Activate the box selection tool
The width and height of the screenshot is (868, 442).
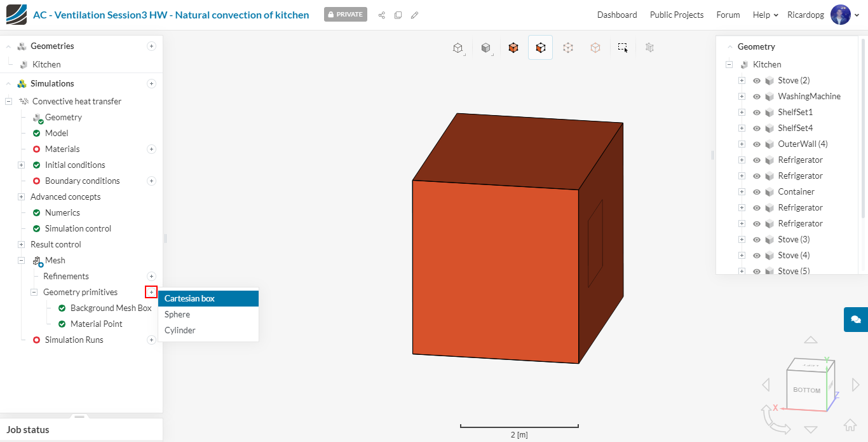point(623,48)
